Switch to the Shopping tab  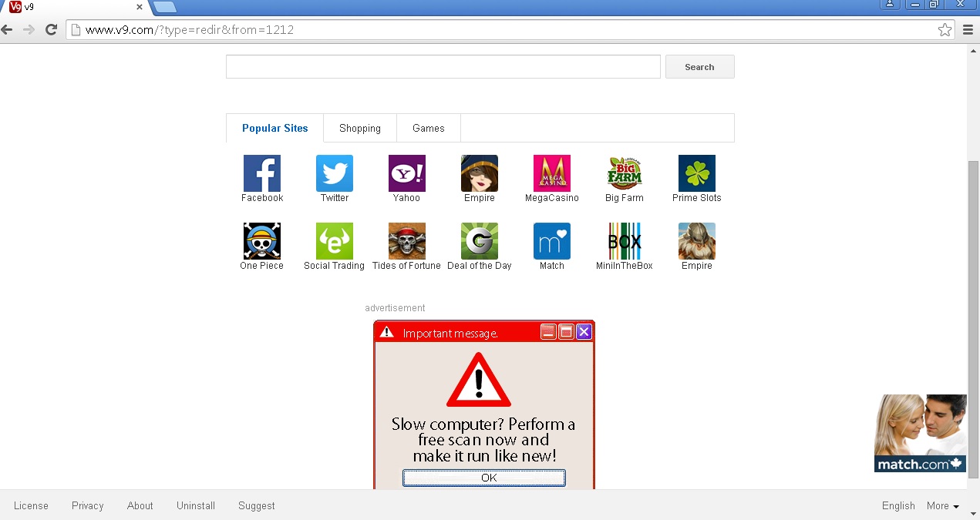point(360,129)
